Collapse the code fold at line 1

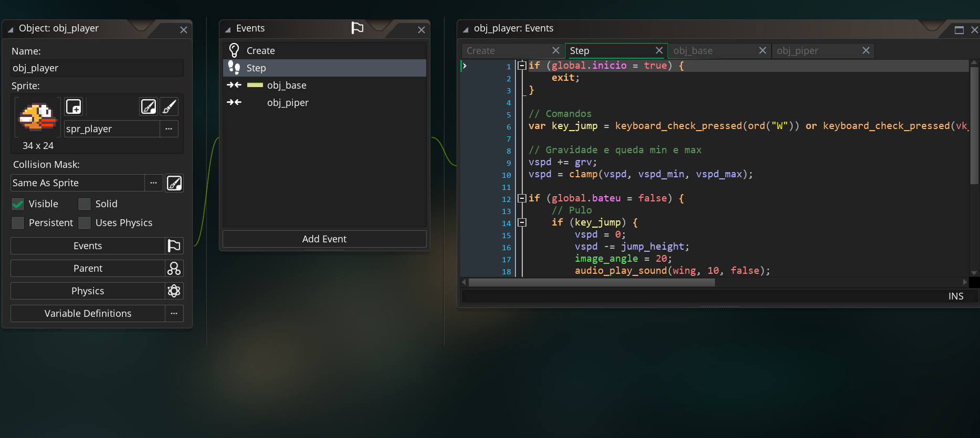pyautogui.click(x=522, y=66)
